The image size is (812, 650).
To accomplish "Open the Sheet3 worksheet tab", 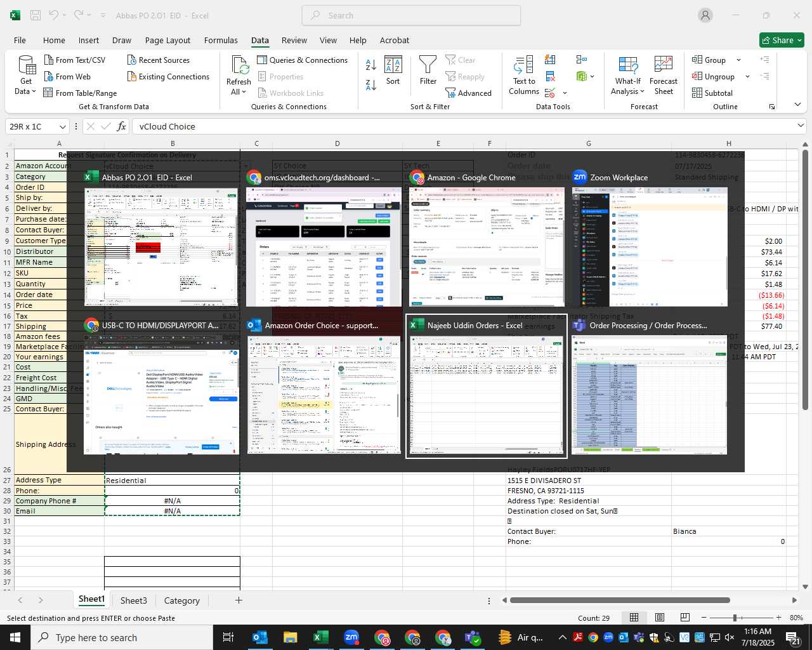I will click(134, 600).
